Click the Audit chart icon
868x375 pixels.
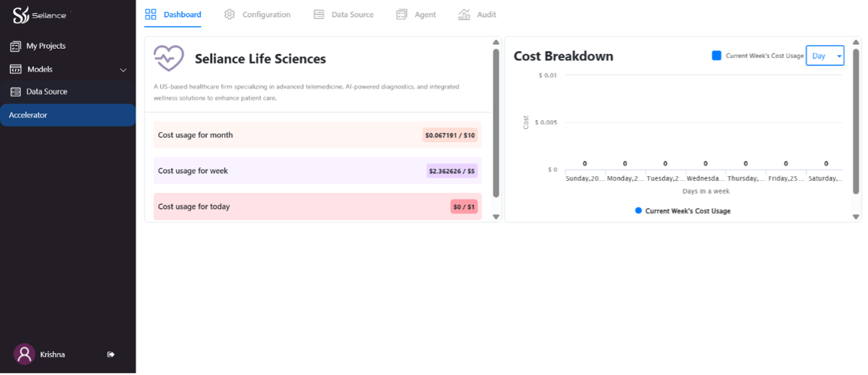pos(464,15)
